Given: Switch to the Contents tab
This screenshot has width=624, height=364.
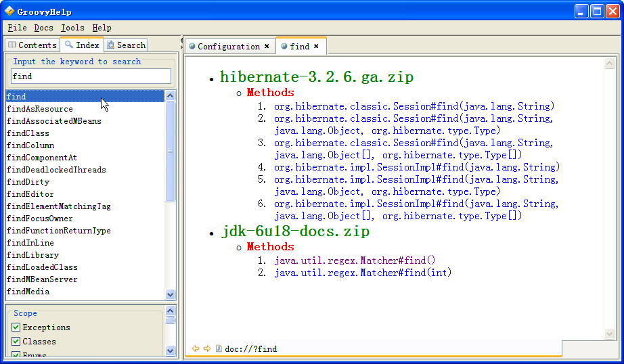Looking at the screenshot, I should pyautogui.click(x=32, y=45).
